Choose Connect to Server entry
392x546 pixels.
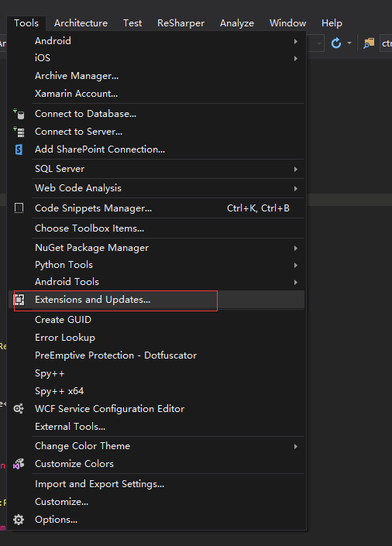156,132
